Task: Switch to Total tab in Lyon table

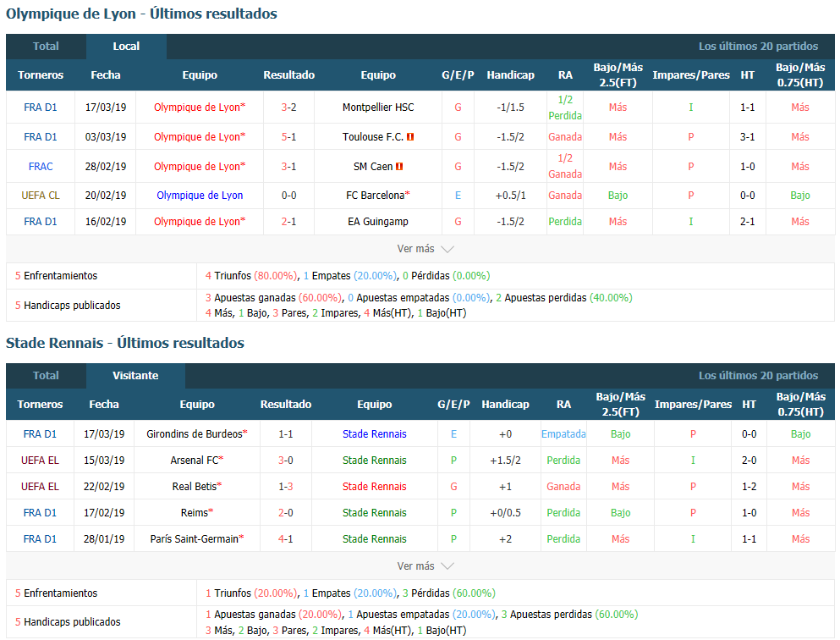Action: coord(46,47)
